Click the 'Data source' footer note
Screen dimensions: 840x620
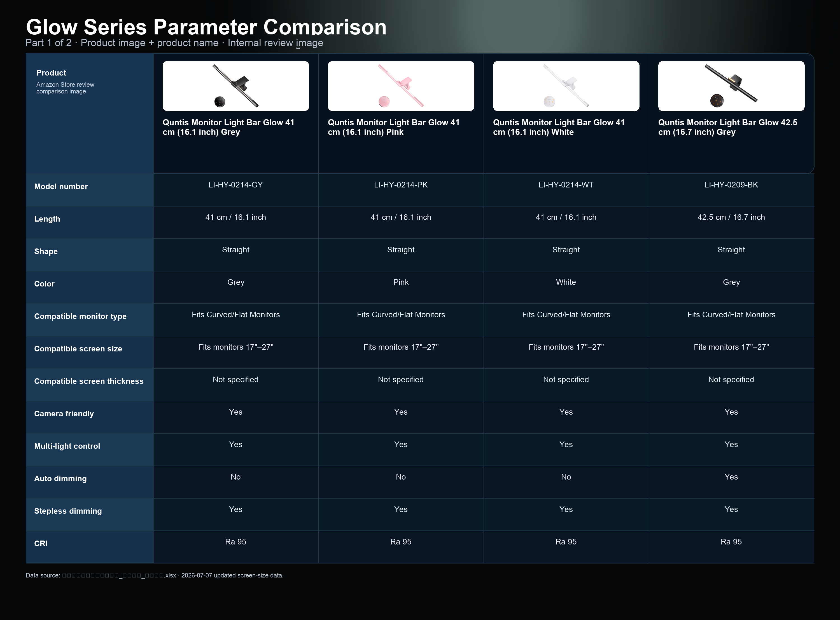154,575
